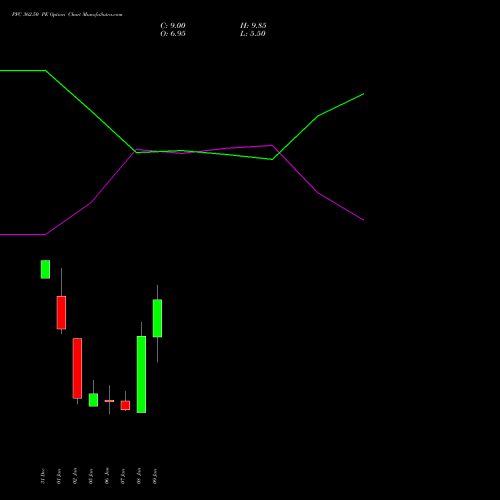This screenshot has width=500, height=500.
Task: Click the '08 Jan' date axis label
Action: [x=139, y=476]
